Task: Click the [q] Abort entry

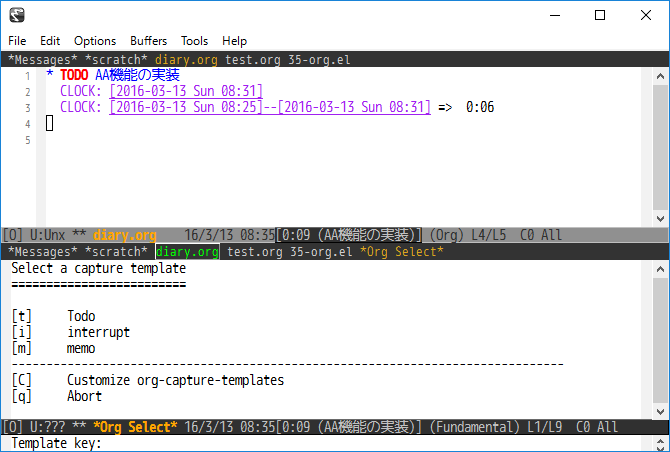Action: 57,396
